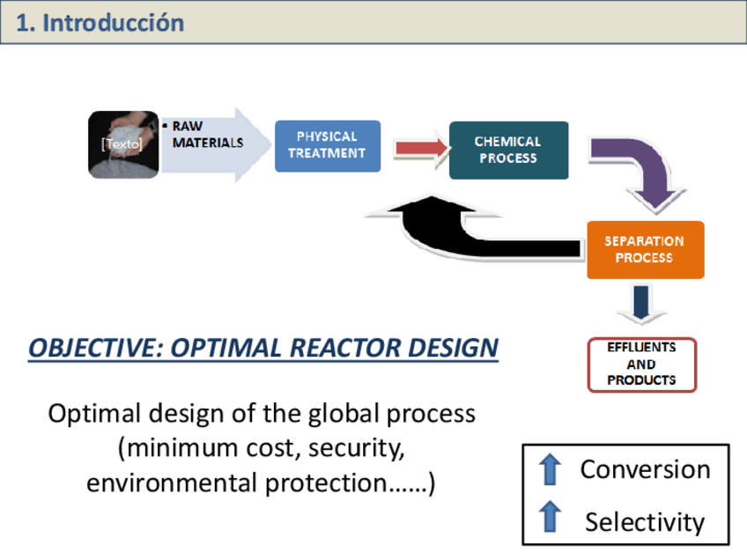Select the '[Texto]' placeholder text
The width and height of the screenshot is (747, 560).
coord(122,145)
